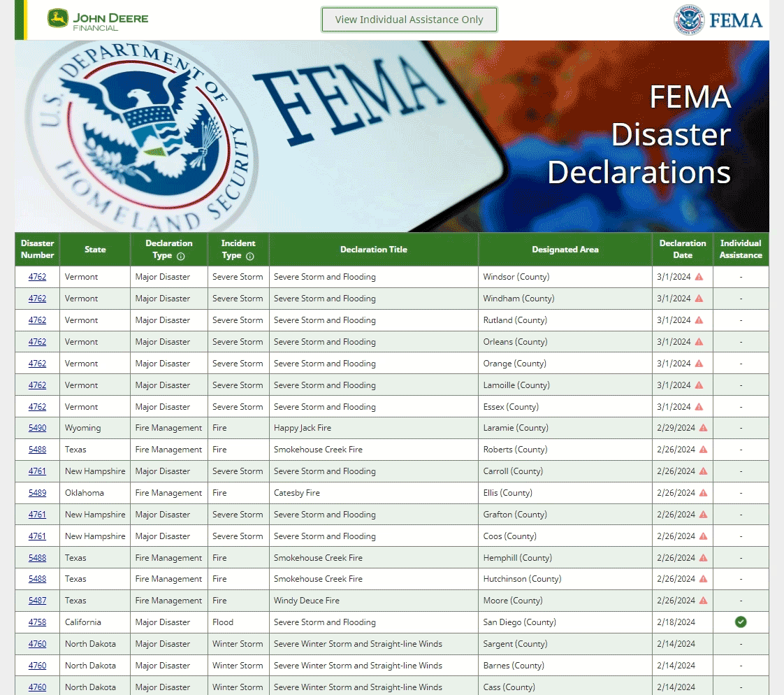Click the John Deere Financial logo
The height and width of the screenshot is (695, 784).
point(98,19)
